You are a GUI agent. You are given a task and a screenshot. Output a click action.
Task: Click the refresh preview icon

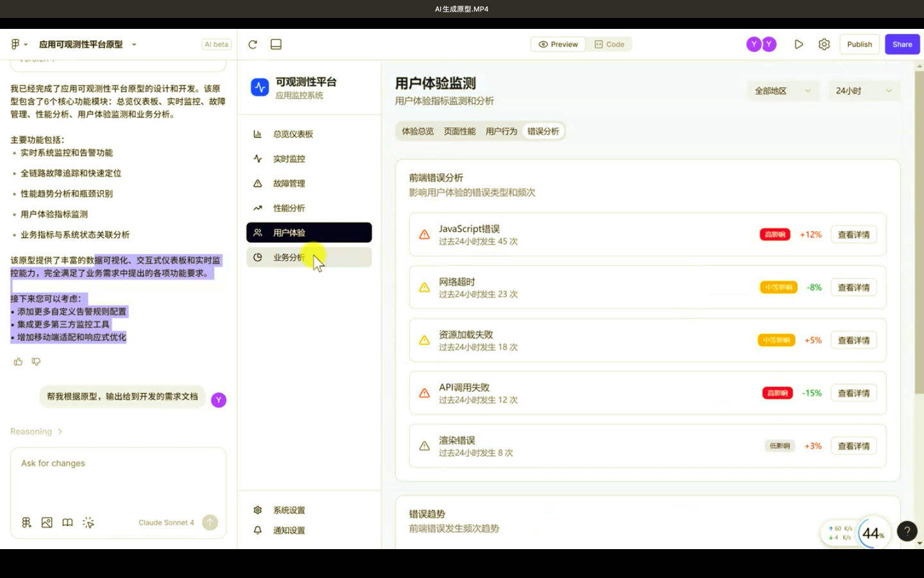[x=253, y=44]
